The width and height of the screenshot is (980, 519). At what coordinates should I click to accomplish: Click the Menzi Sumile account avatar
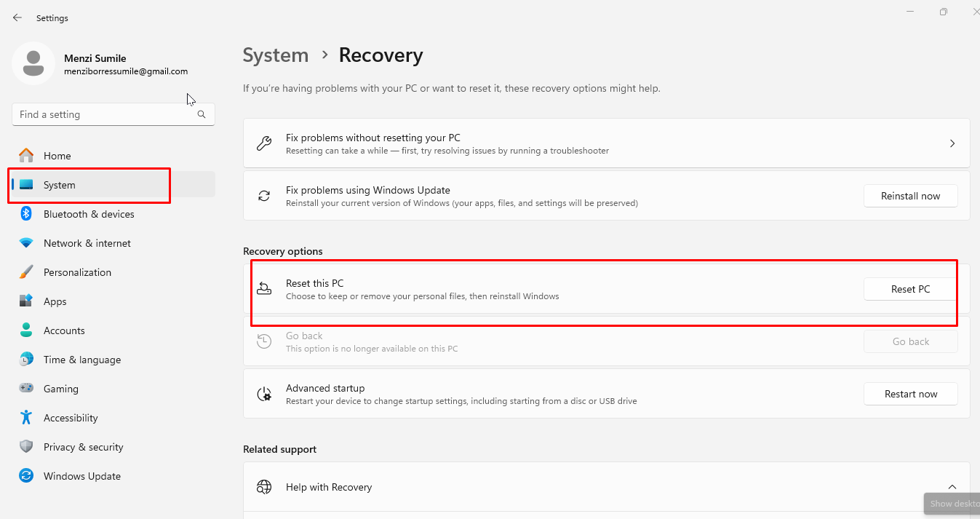point(33,63)
